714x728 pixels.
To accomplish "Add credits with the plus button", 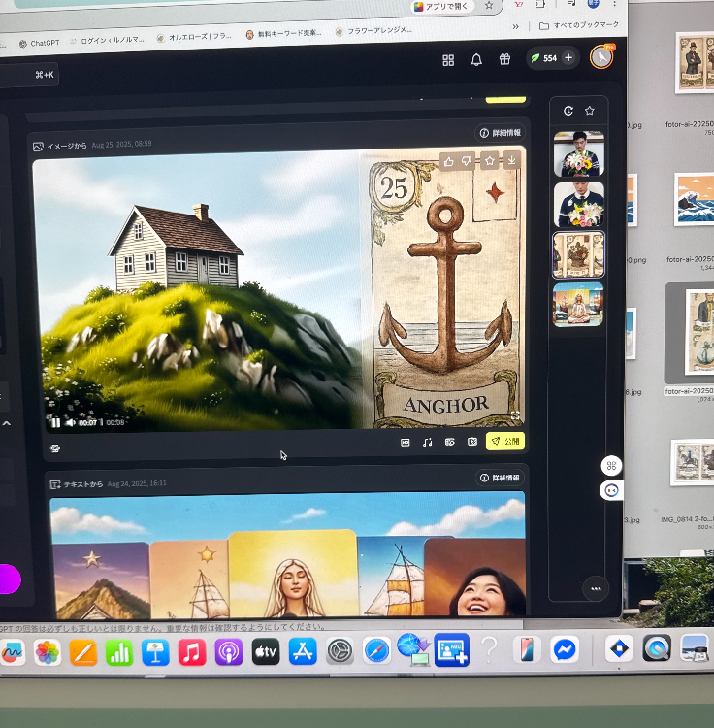I will tap(568, 57).
